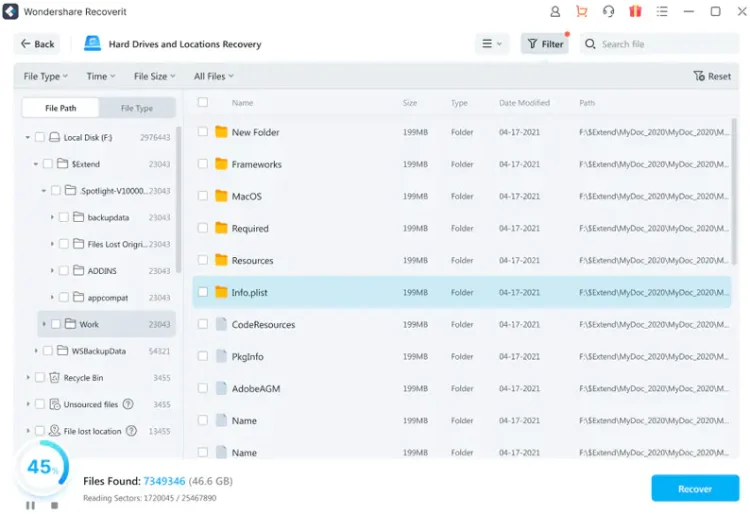
Task: Check the Info.plist row checkbox
Action: (203, 292)
